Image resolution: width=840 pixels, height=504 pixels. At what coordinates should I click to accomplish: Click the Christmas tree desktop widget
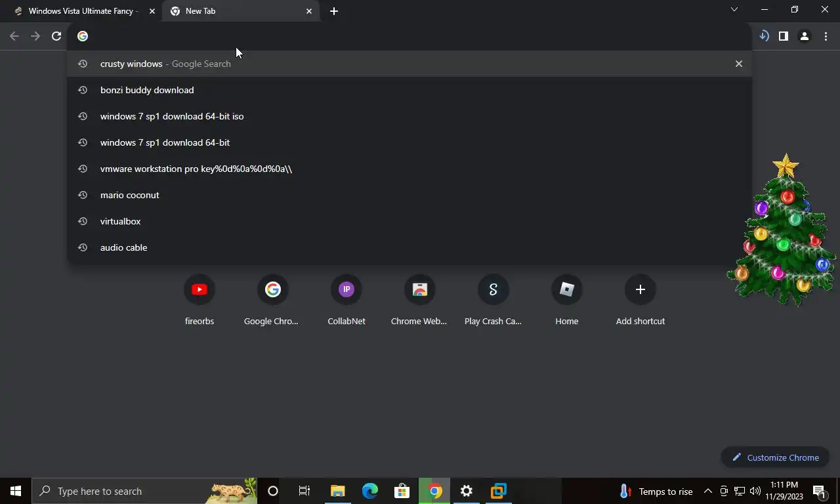pos(782,230)
